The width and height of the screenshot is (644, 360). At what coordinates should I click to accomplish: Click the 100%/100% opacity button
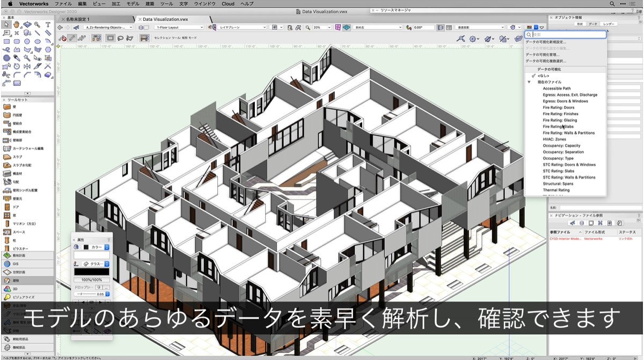point(91,280)
